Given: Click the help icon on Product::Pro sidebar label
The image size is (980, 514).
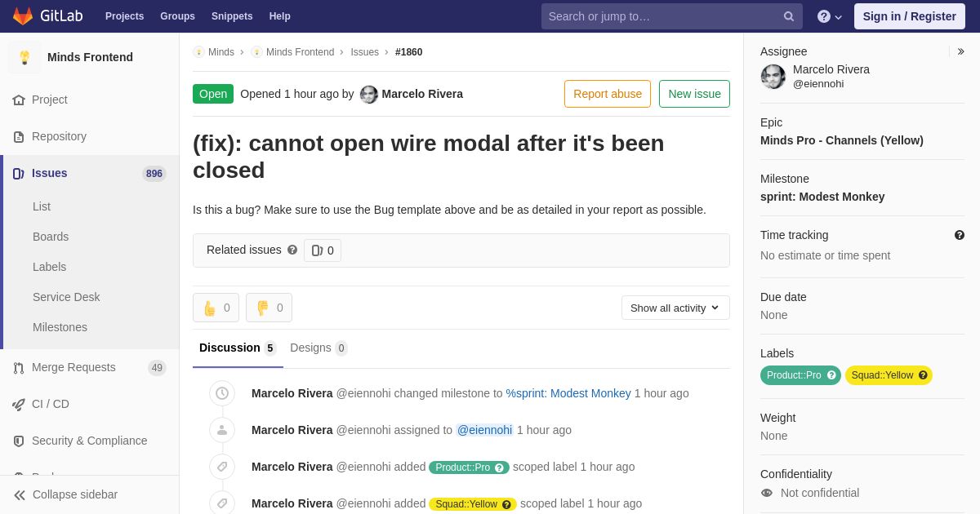Looking at the screenshot, I should [831, 375].
